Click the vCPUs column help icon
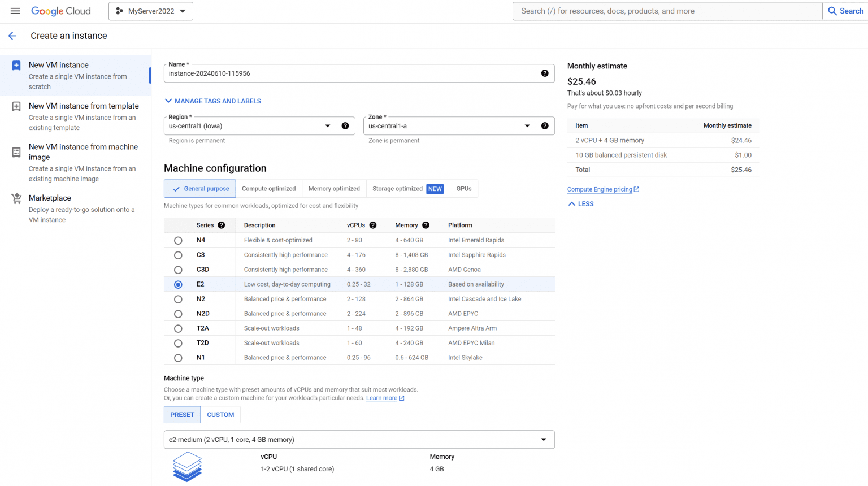The height and width of the screenshot is (486, 868). pos(373,225)
